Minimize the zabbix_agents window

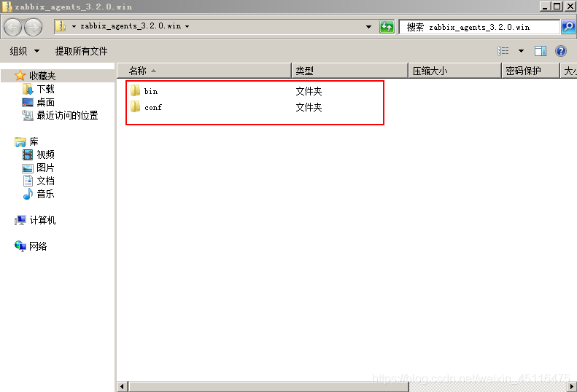[x=545, y=7]
